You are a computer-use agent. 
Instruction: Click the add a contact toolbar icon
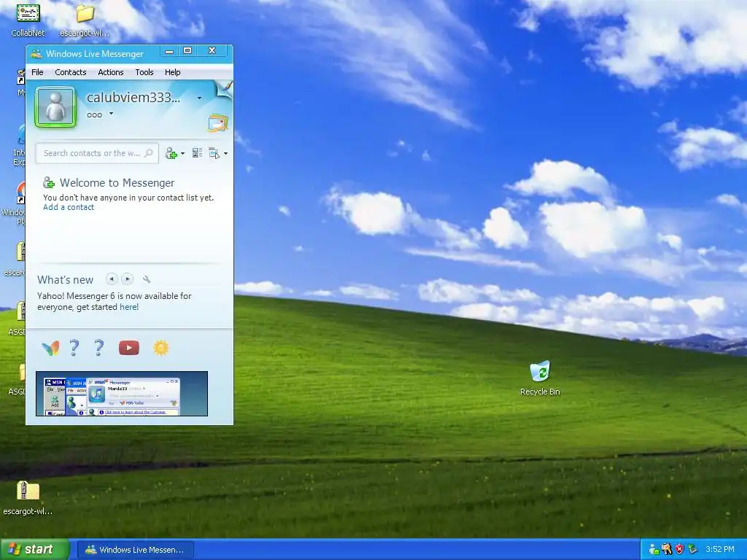(171, 153)
